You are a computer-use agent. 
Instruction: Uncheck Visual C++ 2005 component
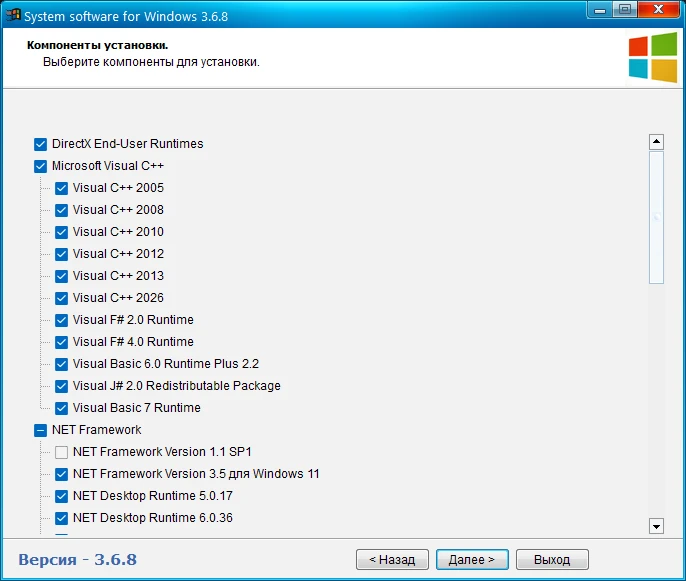[62, 188]
